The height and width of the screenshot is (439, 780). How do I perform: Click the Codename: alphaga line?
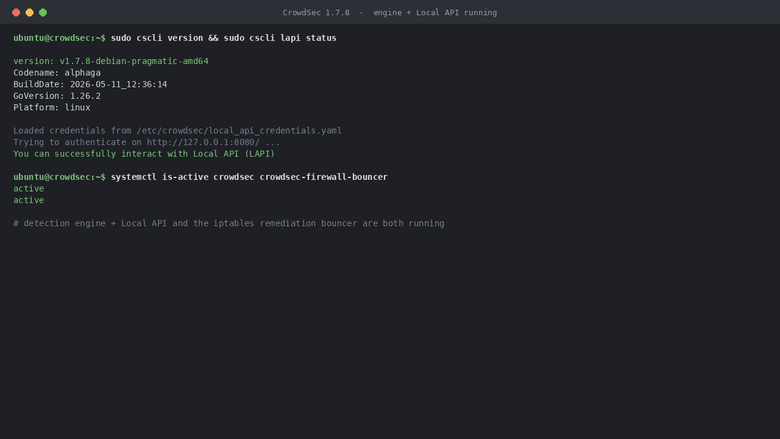coord(57,73)
